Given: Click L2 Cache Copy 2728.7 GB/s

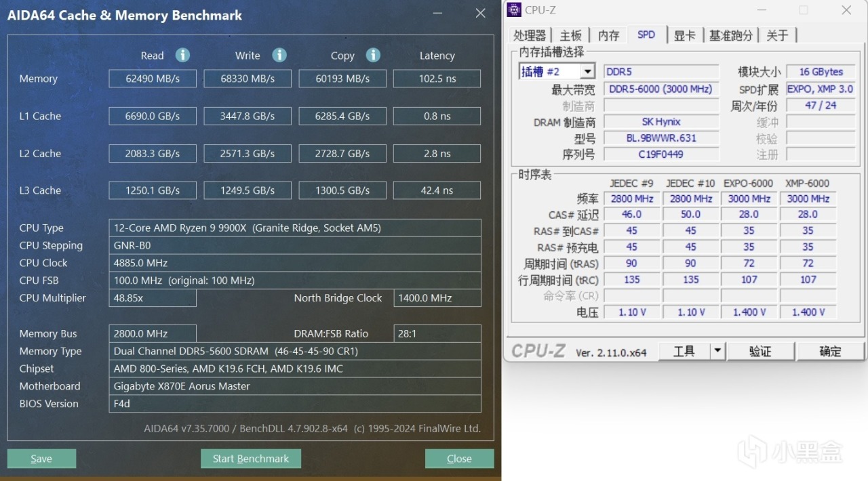Looking at the screenshot, I should 342,153.
